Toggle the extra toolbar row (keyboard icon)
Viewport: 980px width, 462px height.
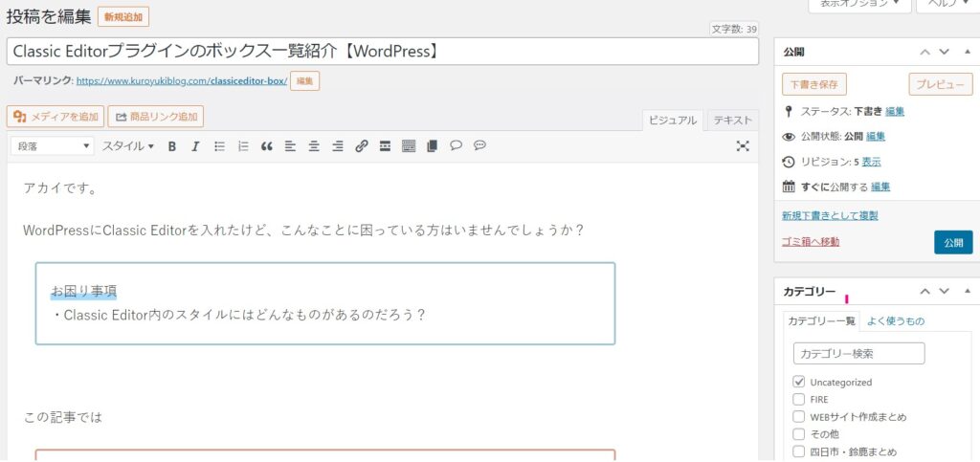click(x=409, y=146)
